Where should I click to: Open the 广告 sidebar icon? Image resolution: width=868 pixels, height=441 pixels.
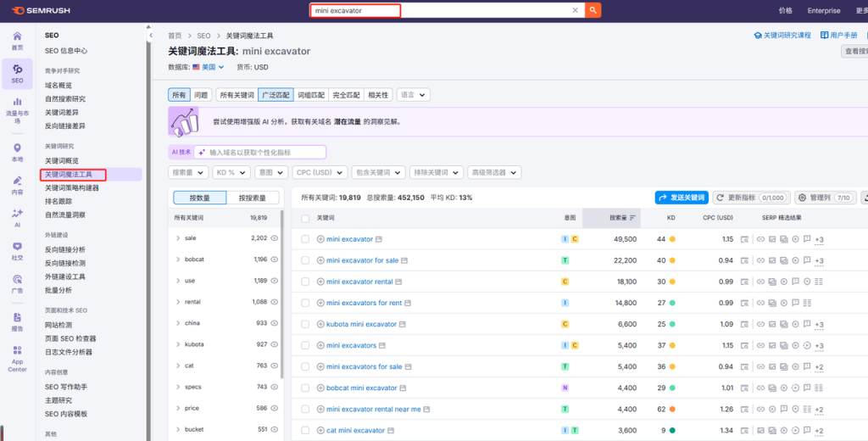tap(17, 282)
